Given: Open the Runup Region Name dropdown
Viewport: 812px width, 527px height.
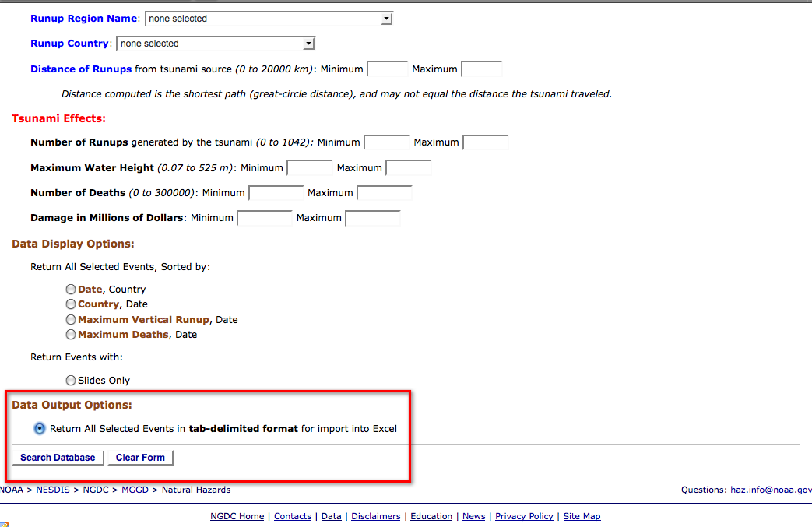Looking at the screenshot, I should [269, 19].
